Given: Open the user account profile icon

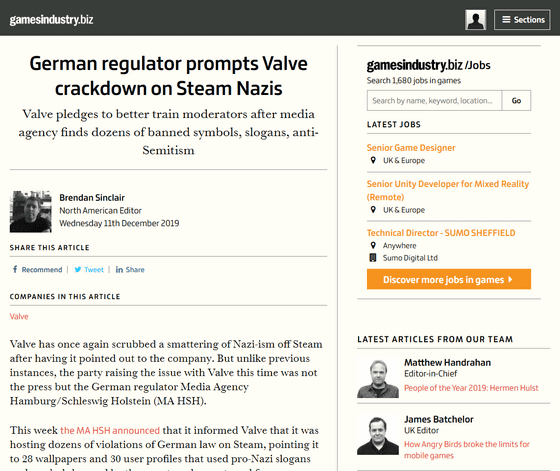Looking at the screenshot, I should point(475,20).
